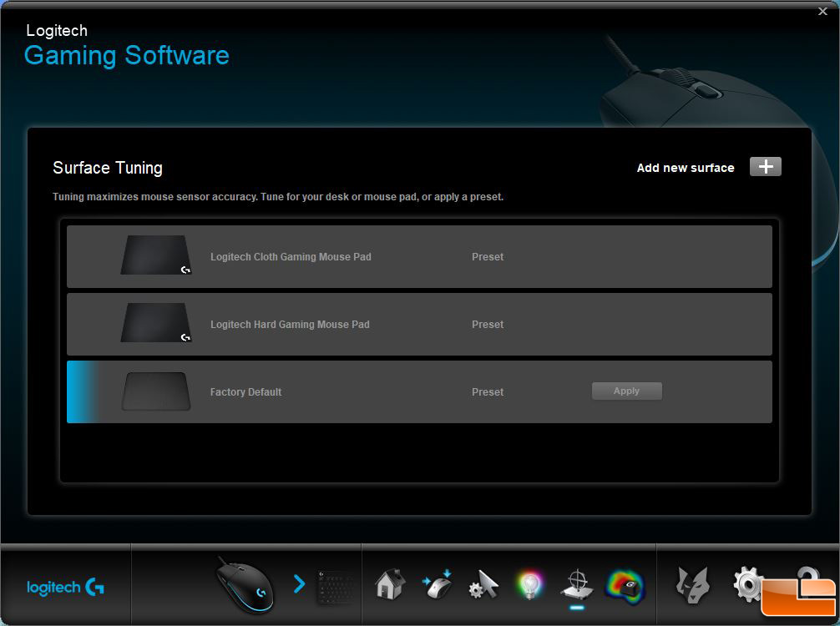Click the Surface Tuning heading

(108, 168)
